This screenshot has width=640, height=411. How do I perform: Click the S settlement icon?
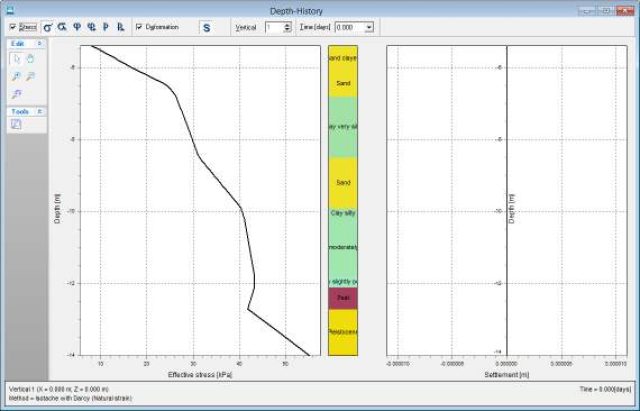tap(207, 28)
